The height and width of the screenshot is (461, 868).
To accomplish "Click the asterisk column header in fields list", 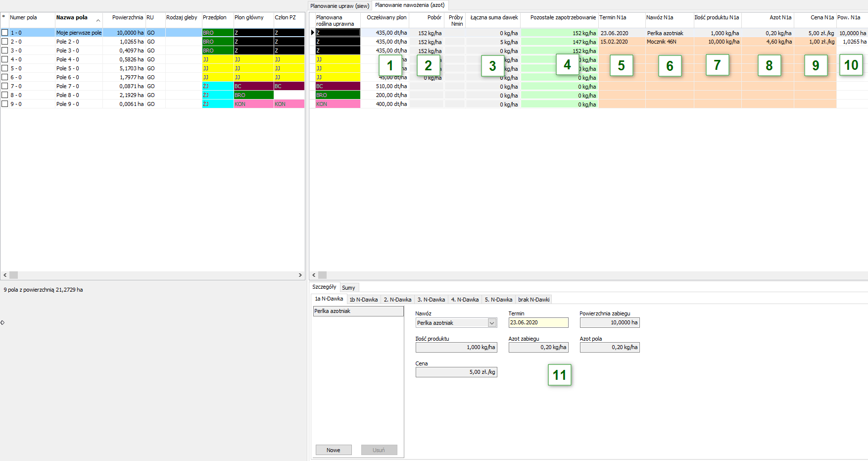I will click(4, 17).
